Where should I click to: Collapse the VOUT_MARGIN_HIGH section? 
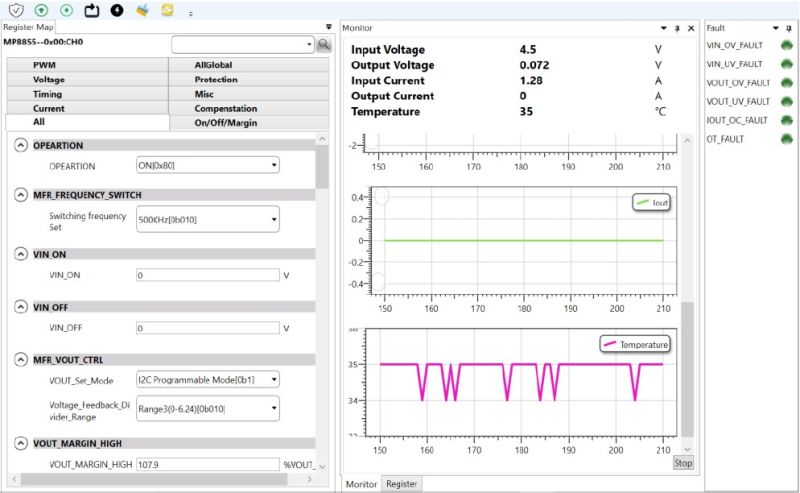(20, 443)
